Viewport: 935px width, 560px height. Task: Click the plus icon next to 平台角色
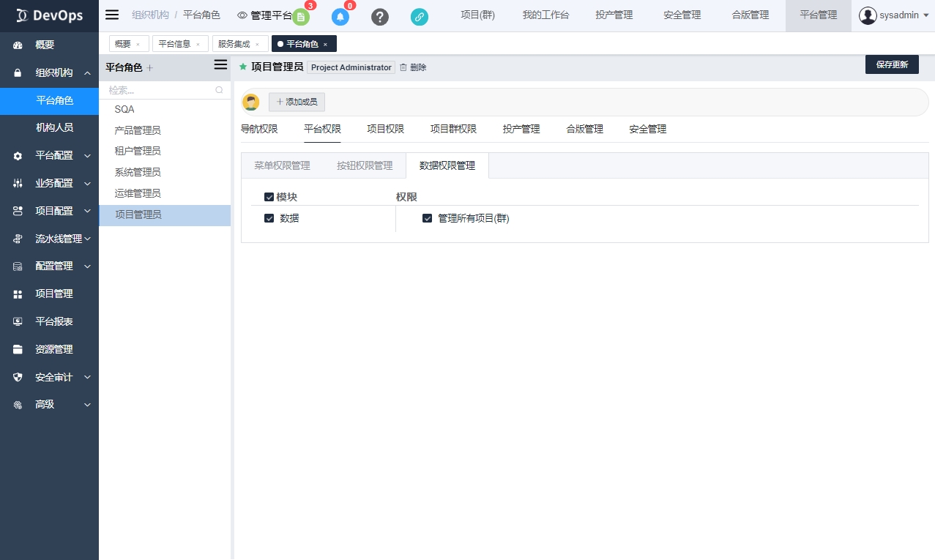click(150, 67)
